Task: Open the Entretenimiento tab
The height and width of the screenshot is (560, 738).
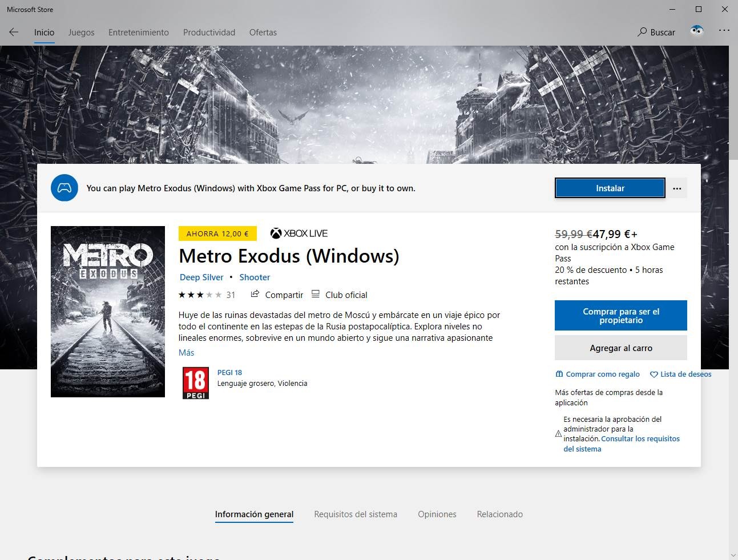Action: tap(139, 33)
